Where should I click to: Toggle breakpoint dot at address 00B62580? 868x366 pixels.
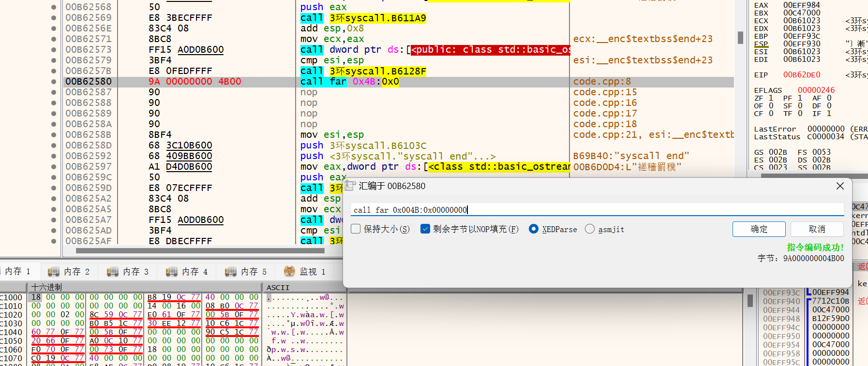(x=54, y=82)
